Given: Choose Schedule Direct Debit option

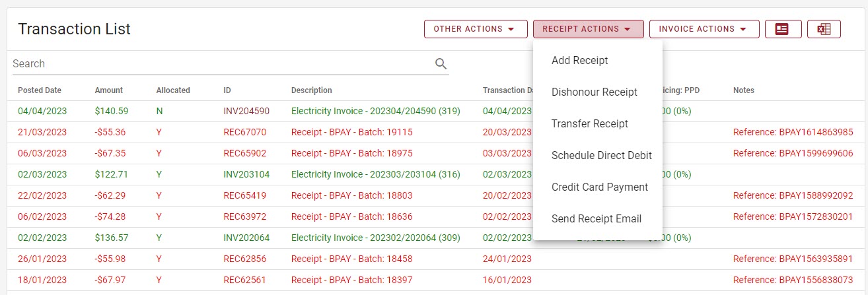Looking at the screenshot, I should pos(601,156).
